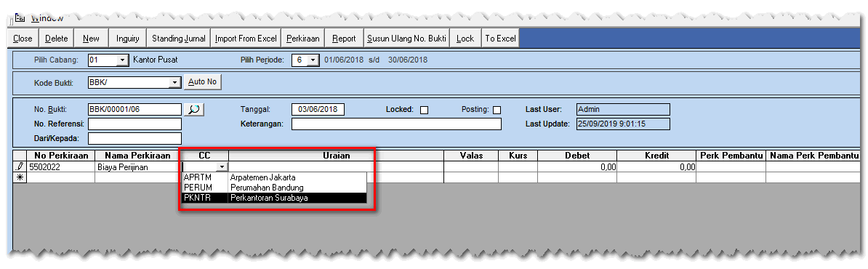Screen dimensions: 868x269
Task: Select PERUM Perumahan Bandung option
Action: click(274, 188)
